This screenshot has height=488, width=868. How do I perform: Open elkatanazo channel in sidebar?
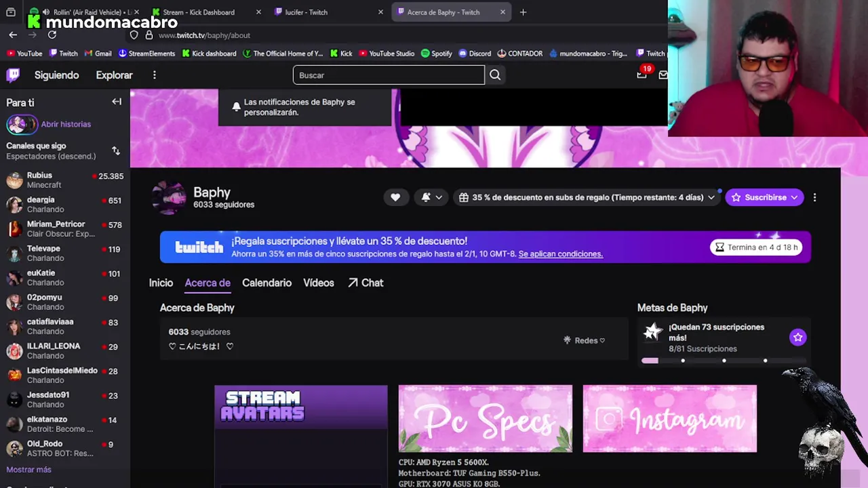click(65, 424)
